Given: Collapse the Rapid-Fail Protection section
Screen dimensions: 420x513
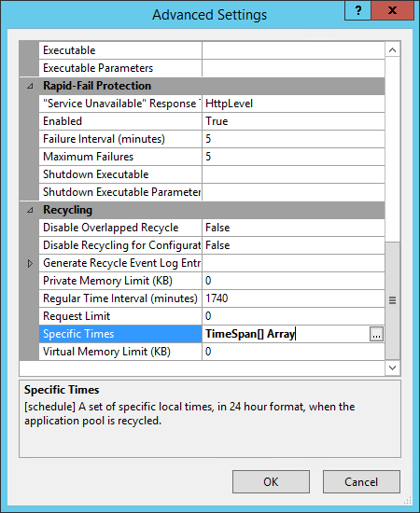Looking at the screenshot, I should coord(30,86).
